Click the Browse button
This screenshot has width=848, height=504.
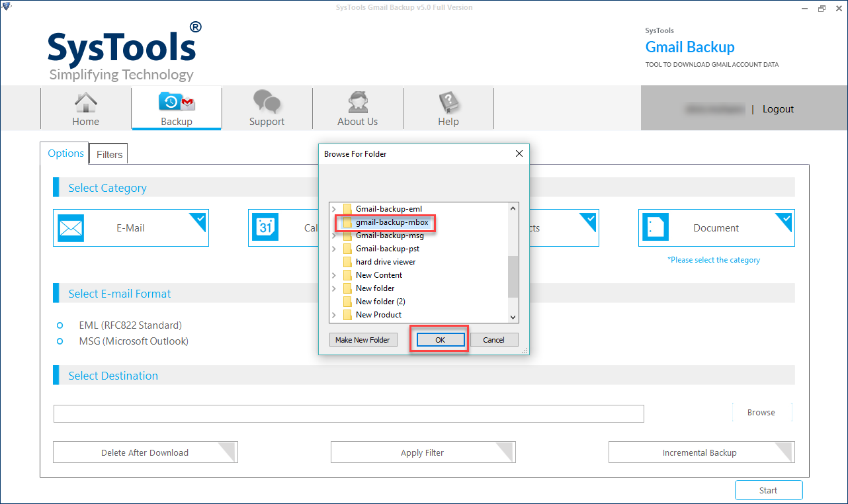(x=761, y=412)
